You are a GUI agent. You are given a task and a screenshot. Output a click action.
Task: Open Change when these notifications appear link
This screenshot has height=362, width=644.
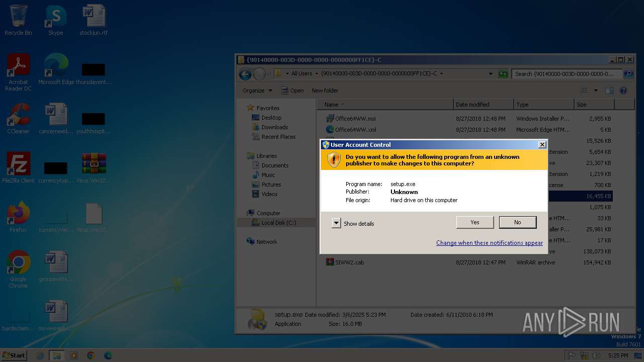click(x=490, y=243)
